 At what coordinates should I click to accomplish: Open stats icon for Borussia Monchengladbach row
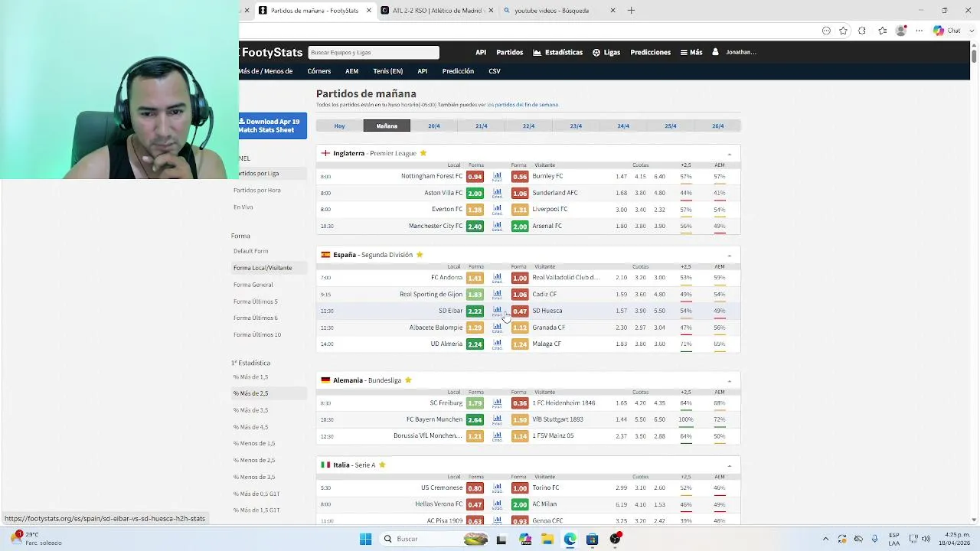pyautogui.click(x=497, y=436)
